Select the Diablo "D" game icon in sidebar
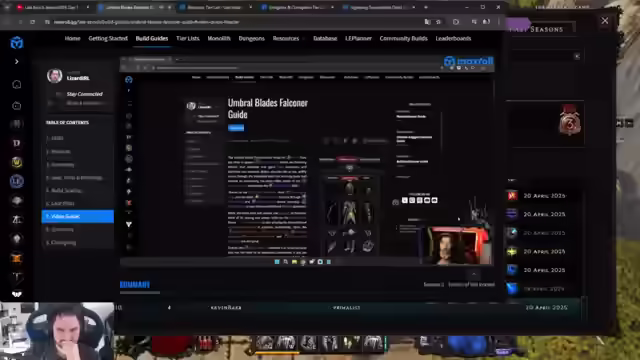 click(x=17, y=143)
